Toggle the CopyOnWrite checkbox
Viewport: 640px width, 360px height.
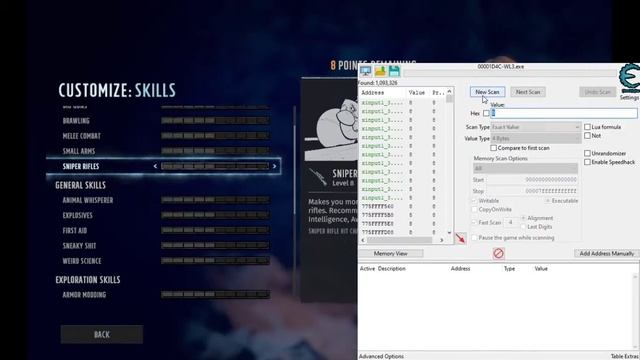click(474, 209)
